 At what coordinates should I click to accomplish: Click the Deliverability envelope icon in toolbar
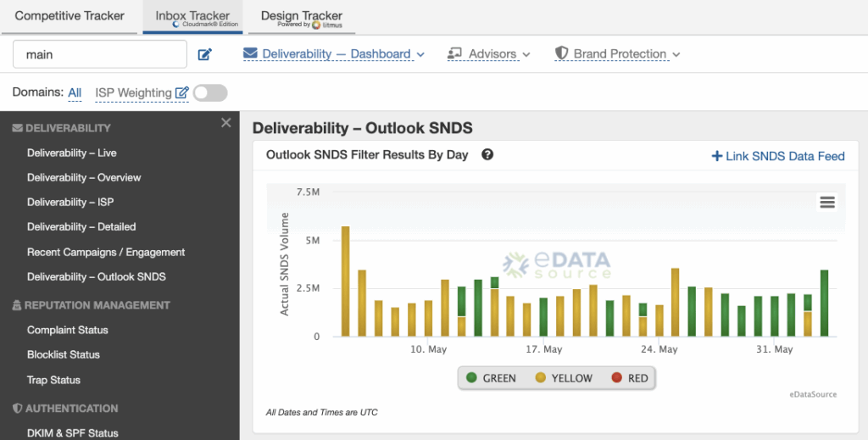click(250, 53)
